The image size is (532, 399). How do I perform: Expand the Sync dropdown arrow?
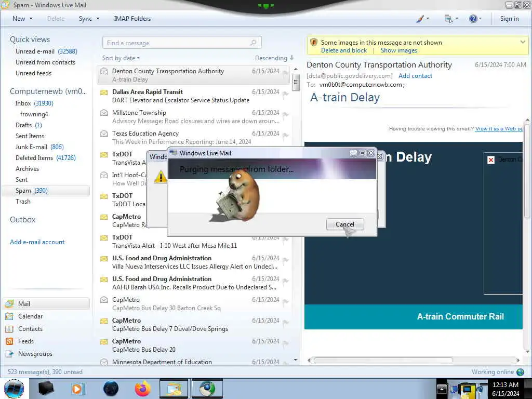(x=98, y=19)
